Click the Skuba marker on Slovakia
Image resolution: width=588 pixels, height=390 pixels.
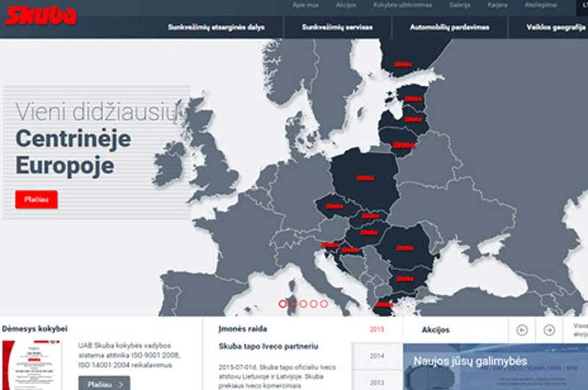(370, 216)
